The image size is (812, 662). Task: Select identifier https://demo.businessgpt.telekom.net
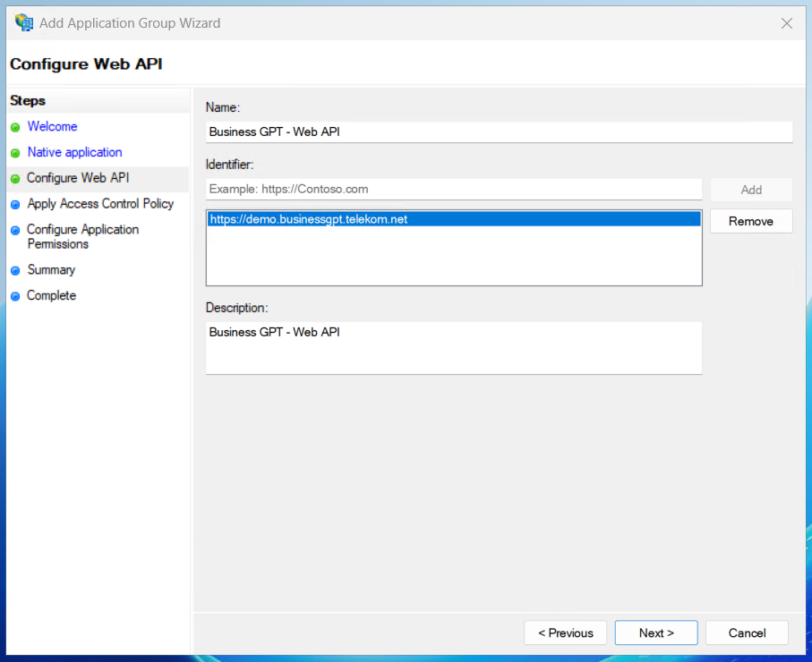(454, 219)
